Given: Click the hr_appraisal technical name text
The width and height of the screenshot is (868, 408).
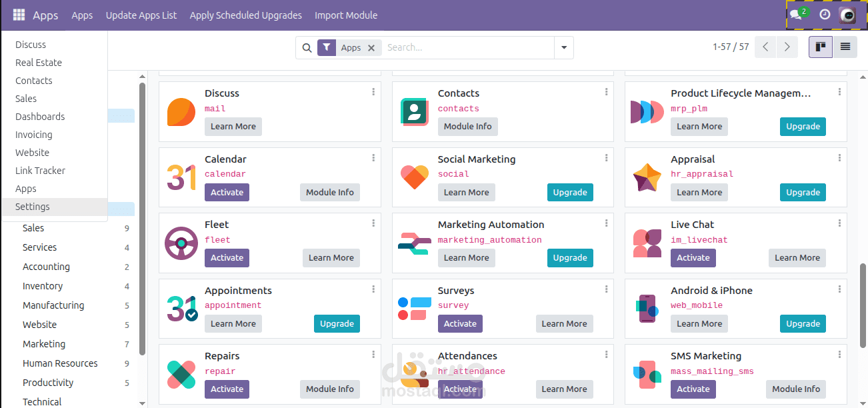Looking at the screenshot, I should (x=702, y=174).
